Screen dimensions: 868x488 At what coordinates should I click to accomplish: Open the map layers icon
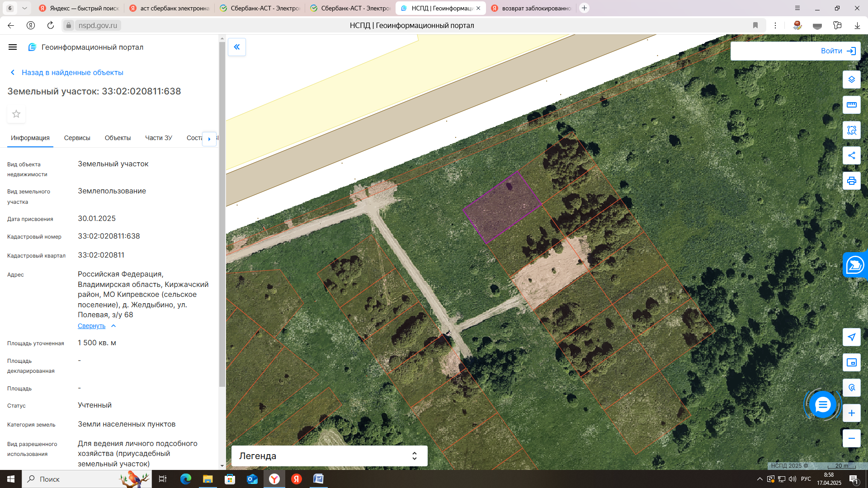tap(851, 80)
